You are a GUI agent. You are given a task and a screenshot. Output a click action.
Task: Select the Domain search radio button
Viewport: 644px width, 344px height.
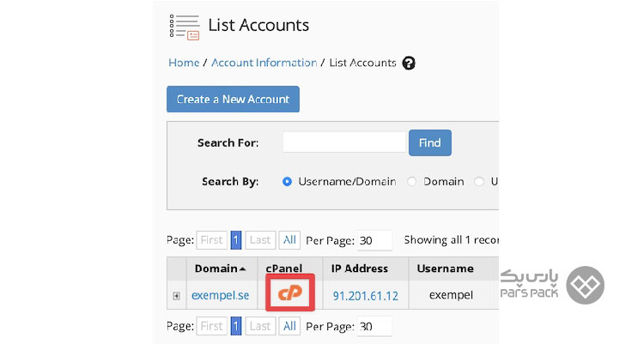coord(411,182)
